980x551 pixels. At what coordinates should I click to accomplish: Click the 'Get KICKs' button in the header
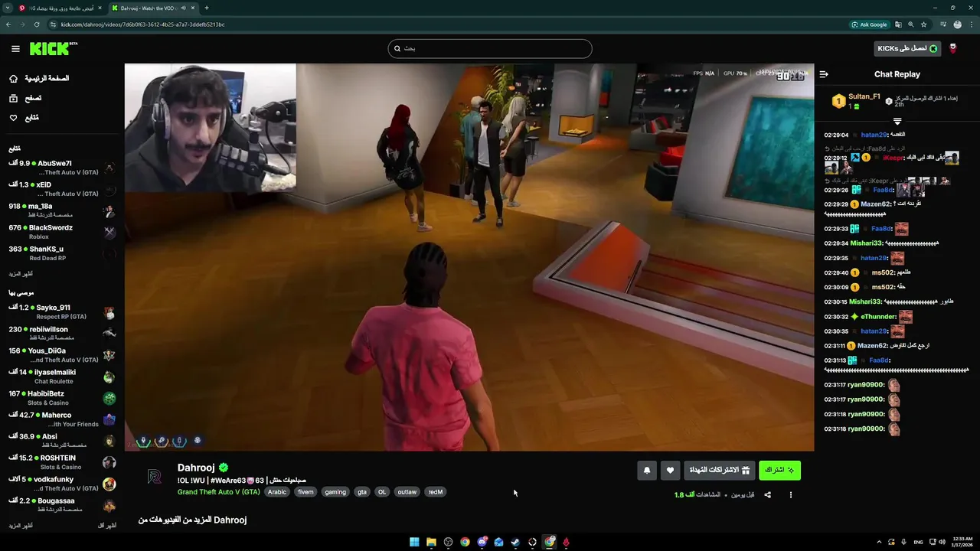pos(908,48)
